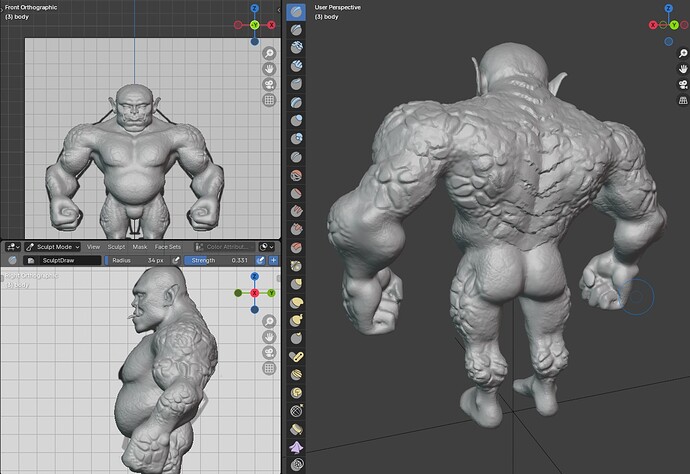
Task: Select the Multi-plane Scrape brush
Action: click(x=296, y=247)
